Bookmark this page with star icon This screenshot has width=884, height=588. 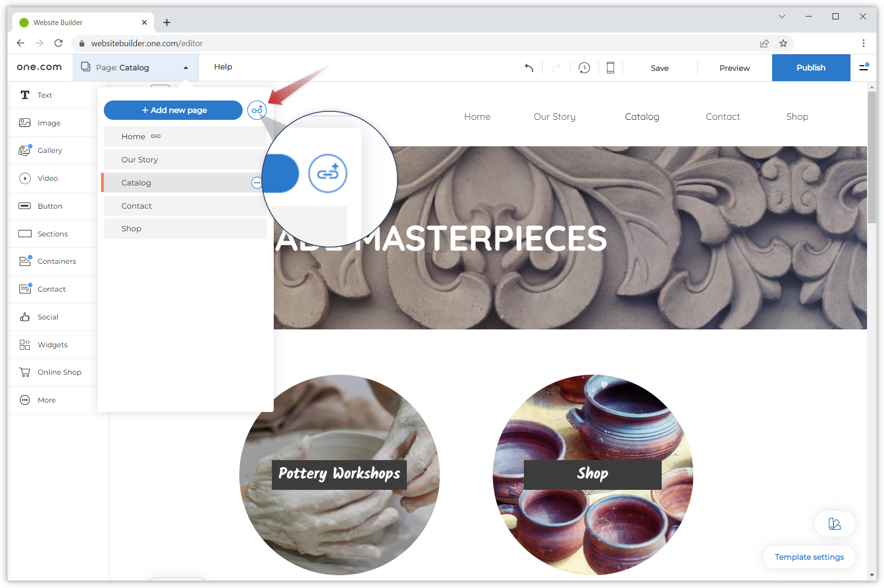pos(783,43)
